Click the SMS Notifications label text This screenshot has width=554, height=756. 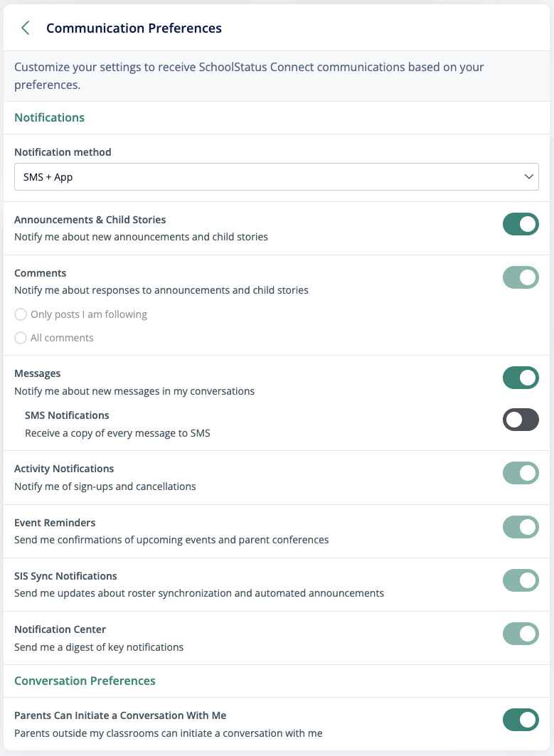(x=67, y=415)
